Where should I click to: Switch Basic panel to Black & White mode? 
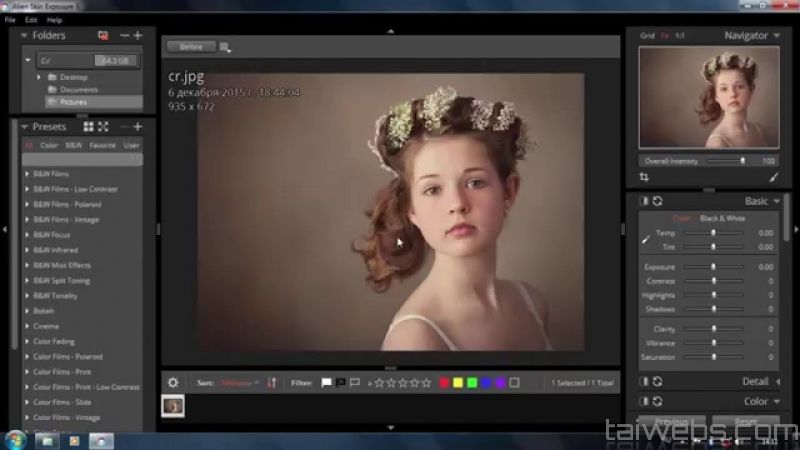tap(722, 218)
